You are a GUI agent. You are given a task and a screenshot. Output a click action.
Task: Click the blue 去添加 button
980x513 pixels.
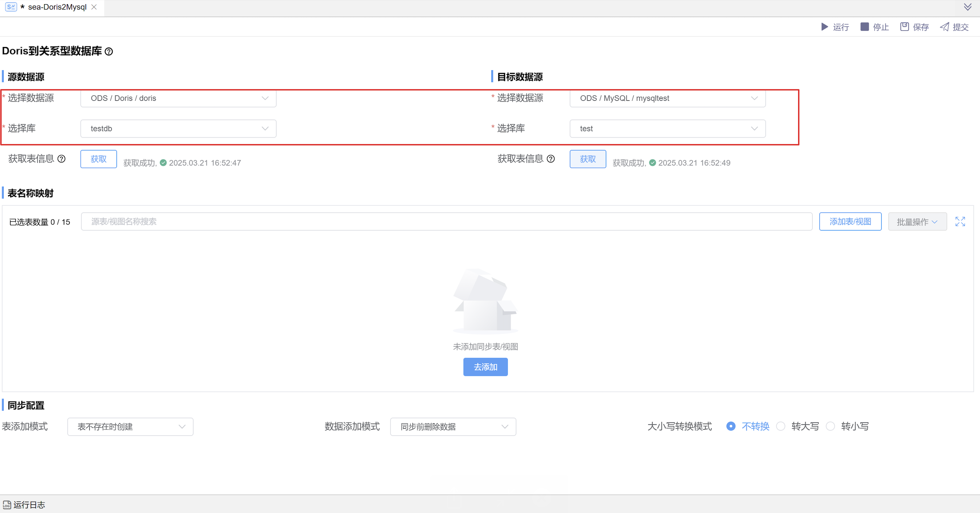(485, 367)
